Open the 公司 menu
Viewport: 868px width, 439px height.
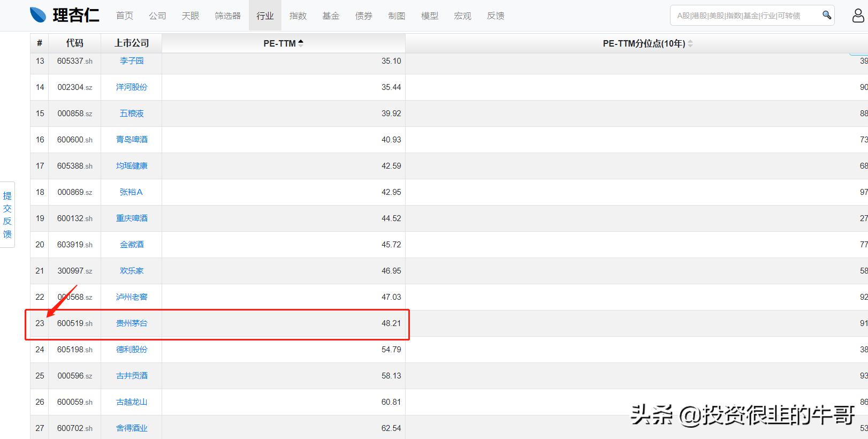[157, 16]
